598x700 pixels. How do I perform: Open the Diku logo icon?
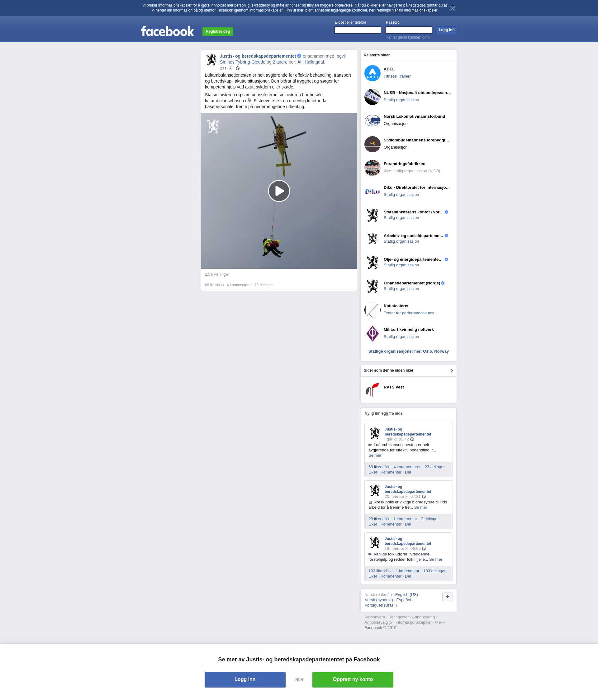[372, 192]
